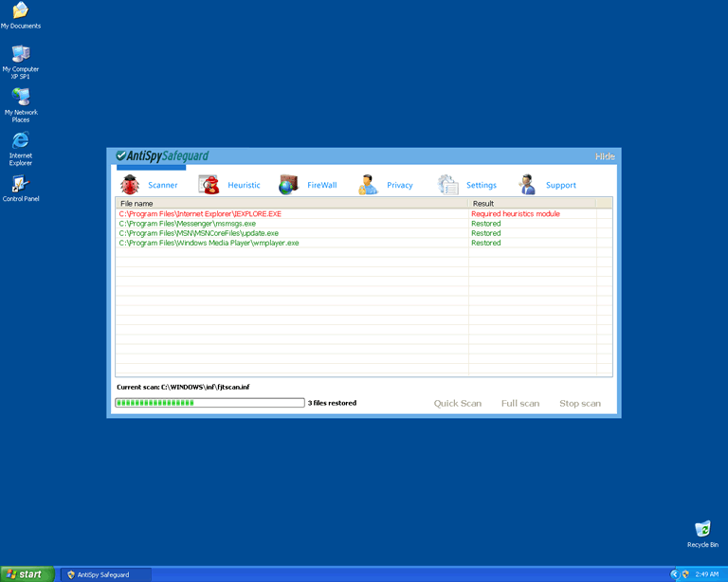Click the Full scan button
Viewport: 728px width, 582px height.
click(520, 403)
